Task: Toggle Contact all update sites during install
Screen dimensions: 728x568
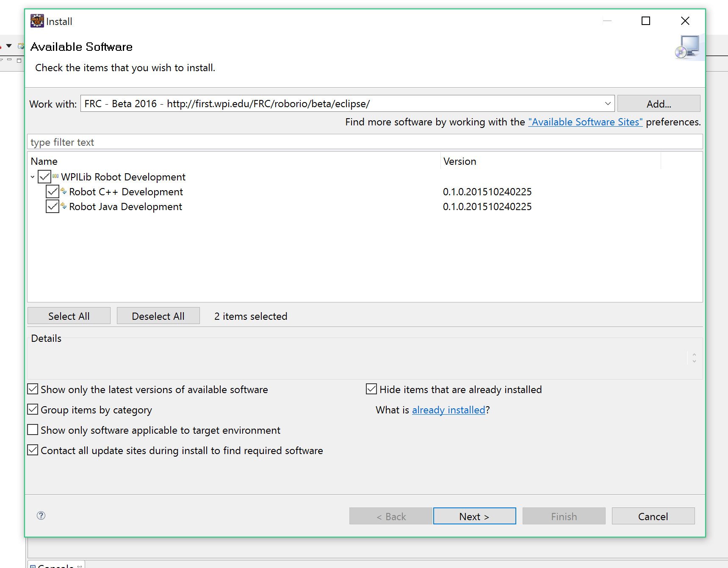Action: click(x=33, y=450)
